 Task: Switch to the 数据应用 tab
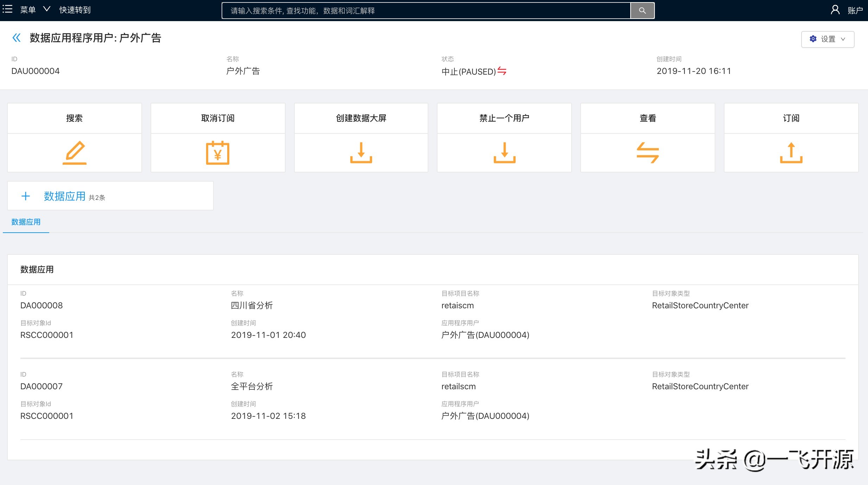tap(26, 222)
